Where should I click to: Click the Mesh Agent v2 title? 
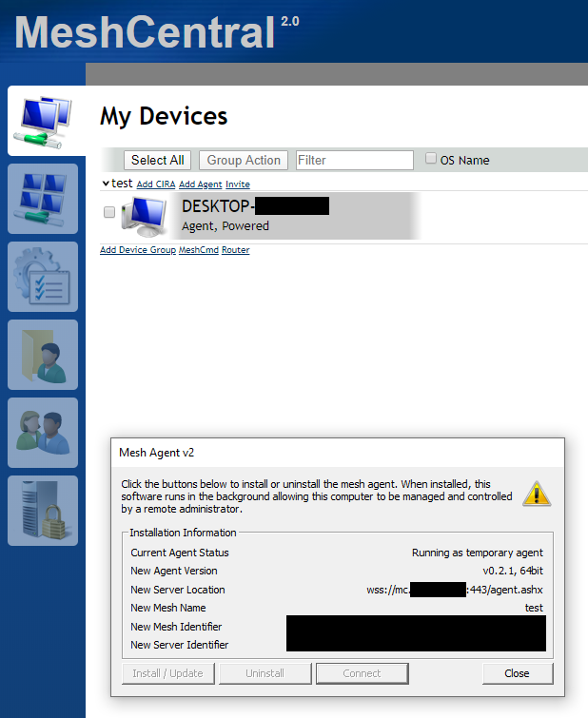[156, 453]
